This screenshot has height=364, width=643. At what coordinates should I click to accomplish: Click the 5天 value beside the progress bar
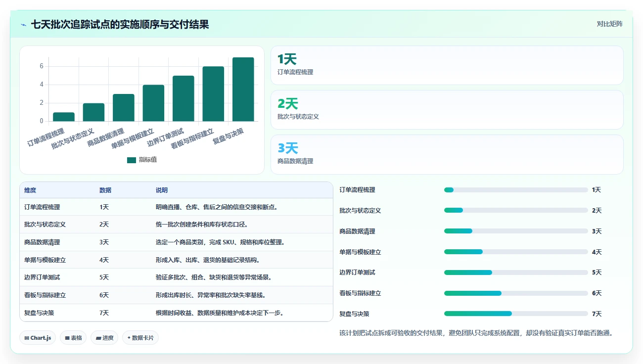click(597, 273)
